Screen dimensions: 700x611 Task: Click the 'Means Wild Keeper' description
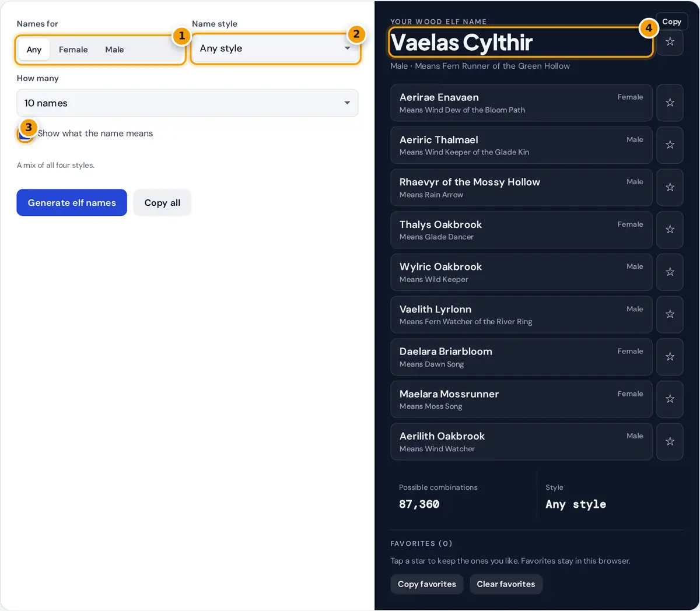click(433, 280)
